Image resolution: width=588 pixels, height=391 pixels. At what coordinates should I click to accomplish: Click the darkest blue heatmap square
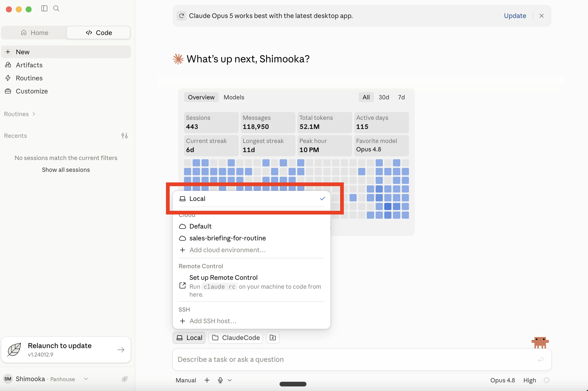point(388,207)
